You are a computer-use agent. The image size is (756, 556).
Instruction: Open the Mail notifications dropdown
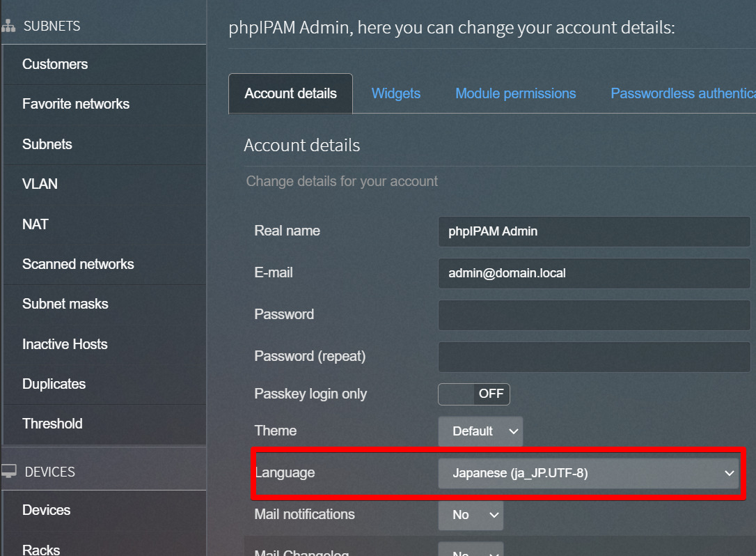(471, 515)
